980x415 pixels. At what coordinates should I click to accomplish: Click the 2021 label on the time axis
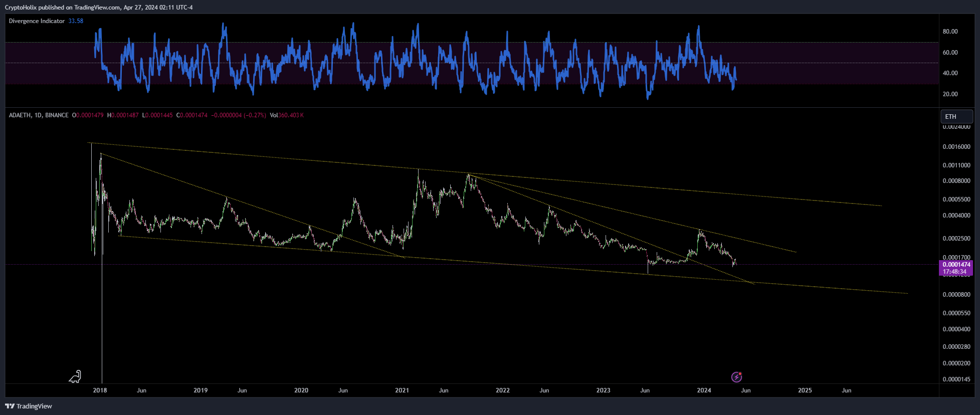(402, 390)
